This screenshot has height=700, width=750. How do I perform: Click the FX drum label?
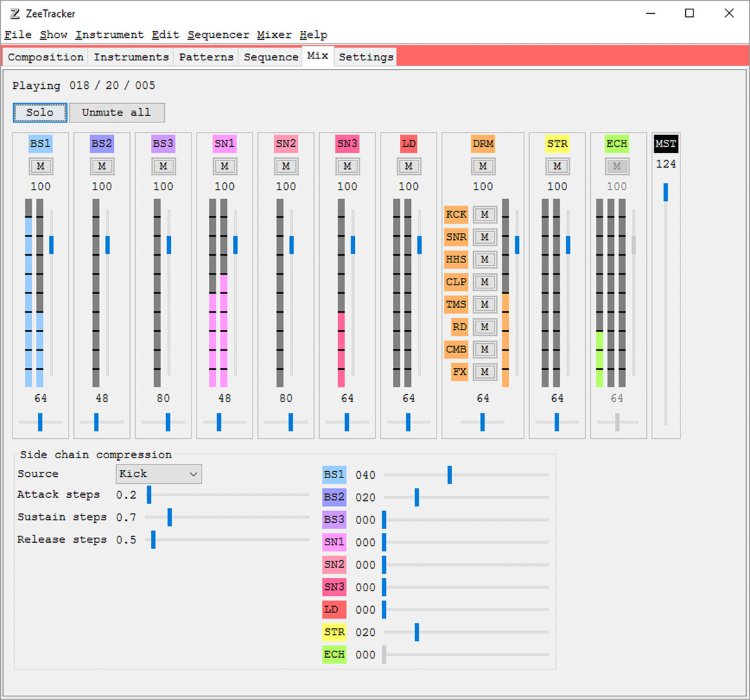(460, 372)
